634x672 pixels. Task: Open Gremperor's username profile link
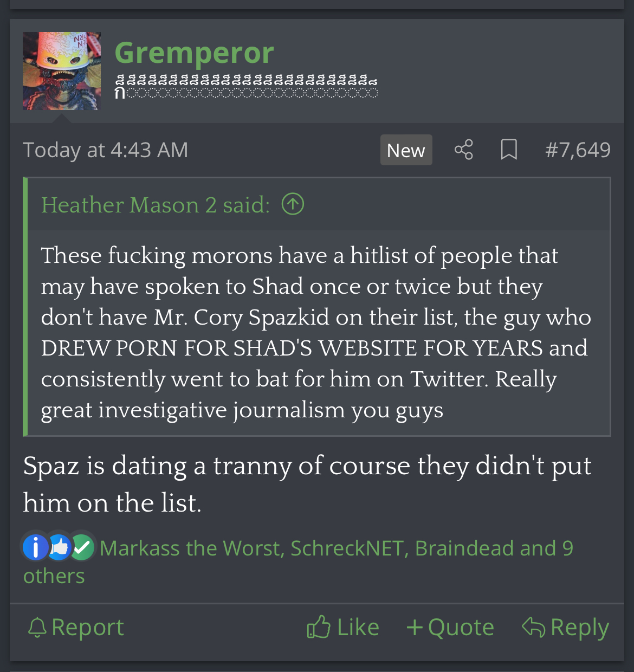point(194,53)
